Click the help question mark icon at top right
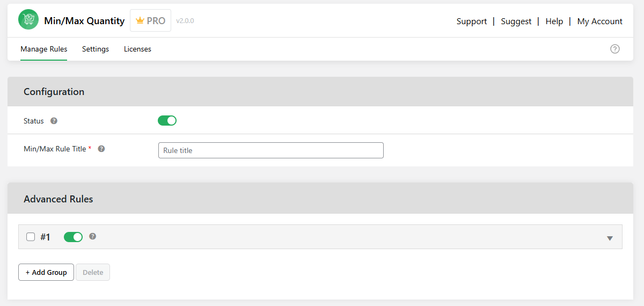This screenshot has height=306, width=644. [x=615, y=49]
